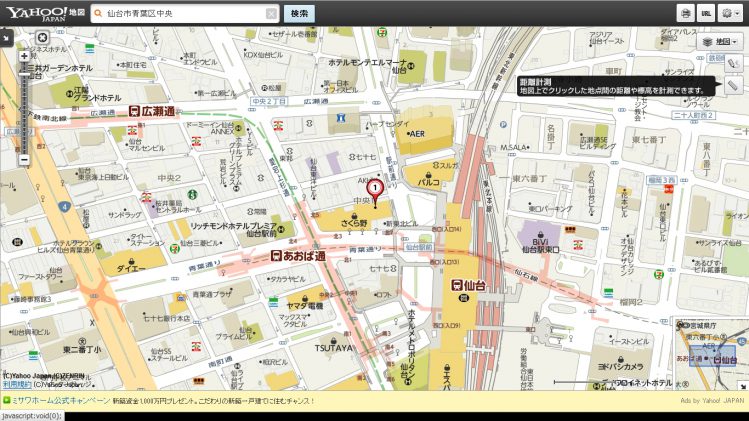The width and height of the screenshot is (749, 421).
Task: Click the 江陽グランドホテル hotel icon
Action: (x=69, y=94)
